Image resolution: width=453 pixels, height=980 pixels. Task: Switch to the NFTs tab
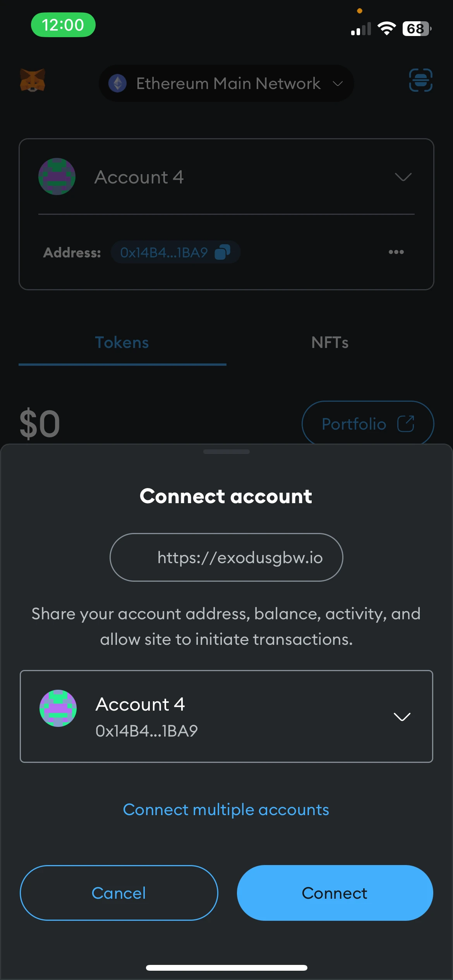point(330,343)
